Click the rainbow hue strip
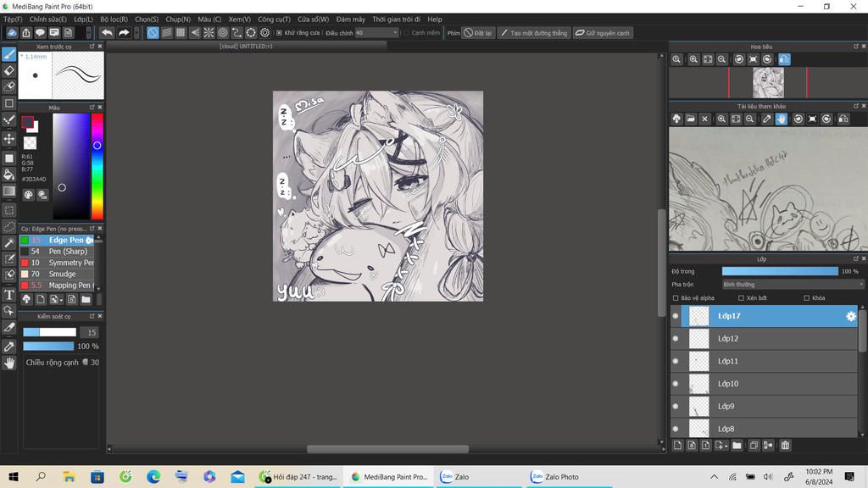Viewport: 868px width, 488px height. (x=97, y=167)
